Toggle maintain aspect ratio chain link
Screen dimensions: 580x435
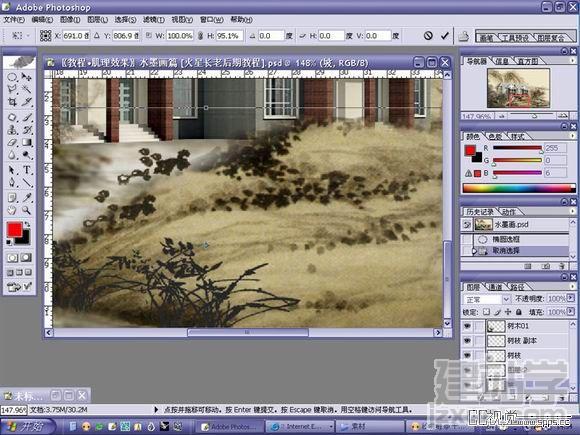coord(200,36)
